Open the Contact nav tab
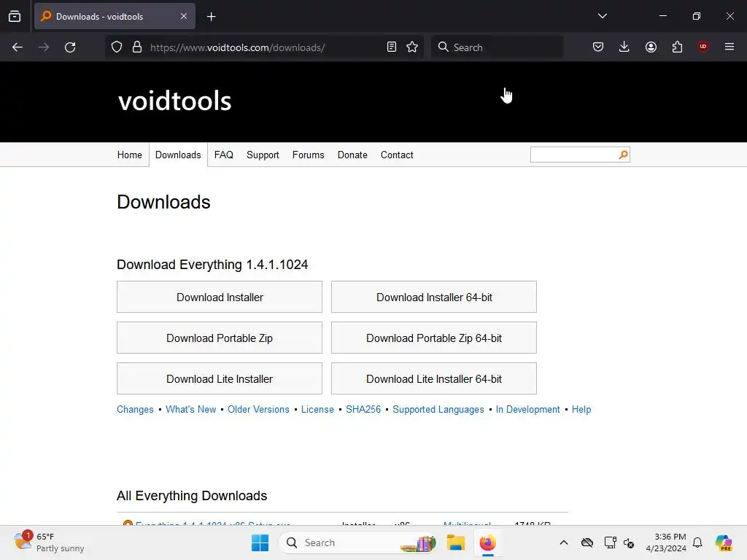The image size is (747, 560). [397, 155]
